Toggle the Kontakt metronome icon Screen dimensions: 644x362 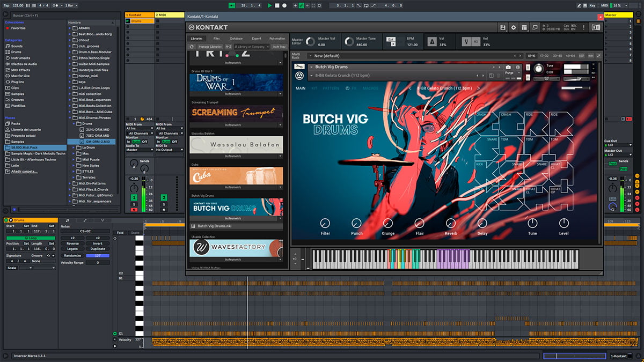click(432, 41)
